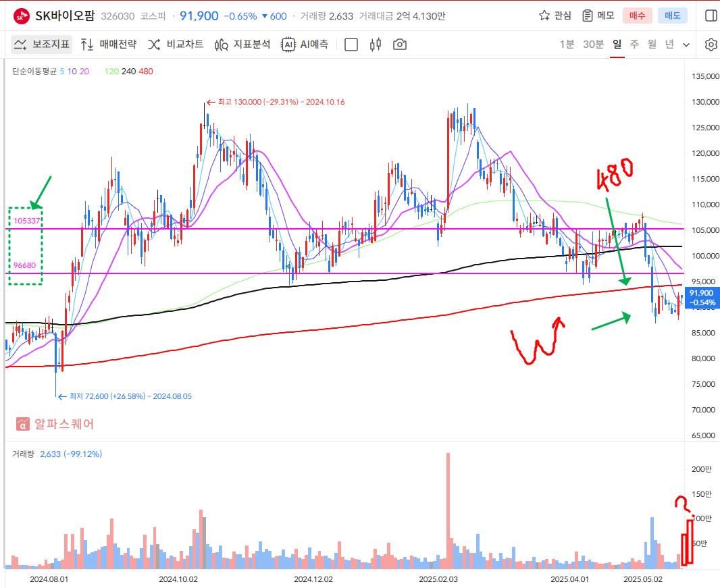Viewport: 720px width, 588px height.
Task: Click the 200만 volume axis label
Action: [701, 469]
